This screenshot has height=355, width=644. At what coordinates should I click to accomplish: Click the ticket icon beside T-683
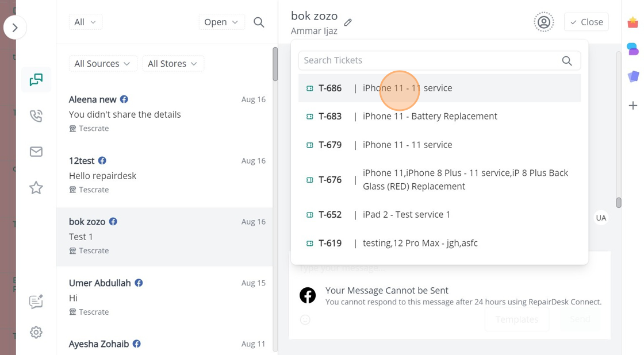pyautogui.click(x=310, y=117)
